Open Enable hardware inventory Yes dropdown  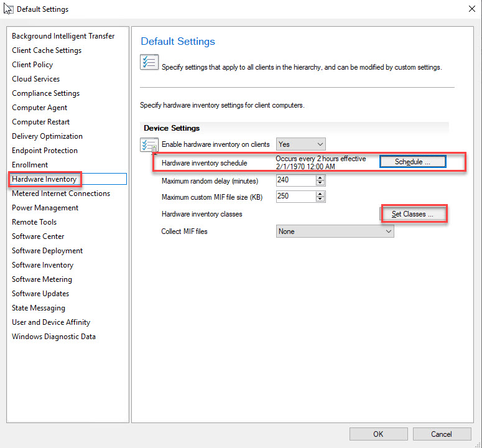pos(300,144)
